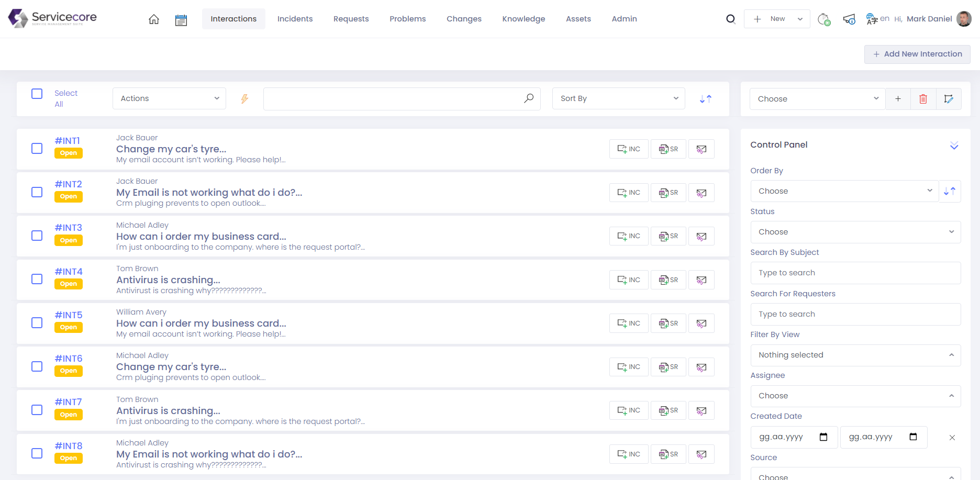Tick the checkbox for #INT2
Viewport: 980px width, 480px height.
(x=37, y=192)
